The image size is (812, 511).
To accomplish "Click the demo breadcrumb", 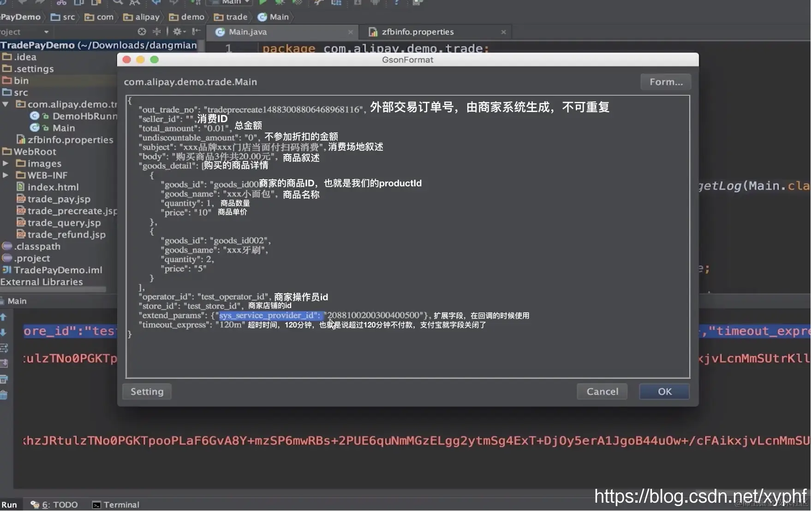I will pyautogui.click(x=187, y=17).
